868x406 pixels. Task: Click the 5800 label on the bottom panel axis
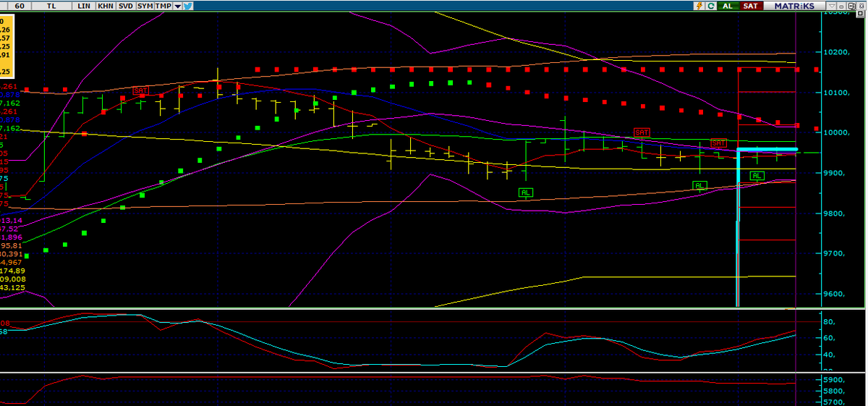pos(835,392)
